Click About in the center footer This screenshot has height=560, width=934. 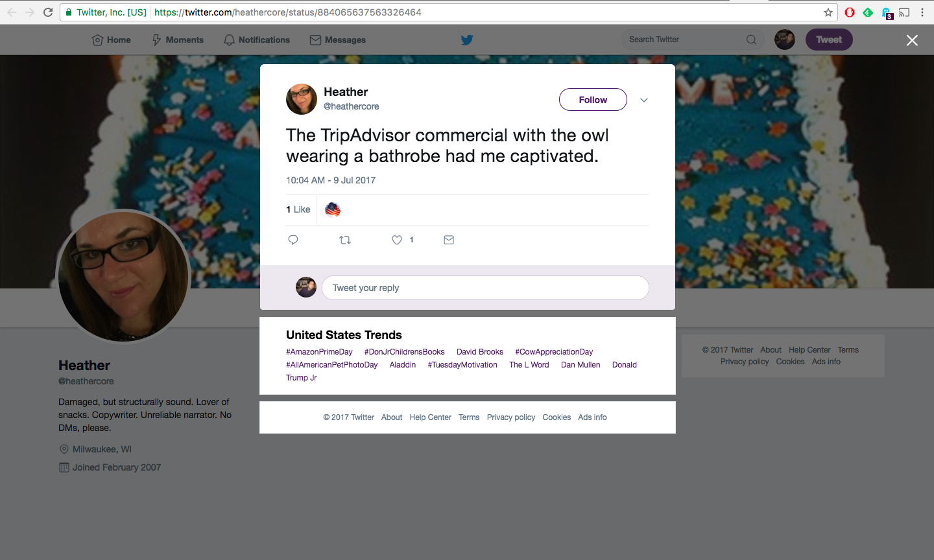point(392,417)
